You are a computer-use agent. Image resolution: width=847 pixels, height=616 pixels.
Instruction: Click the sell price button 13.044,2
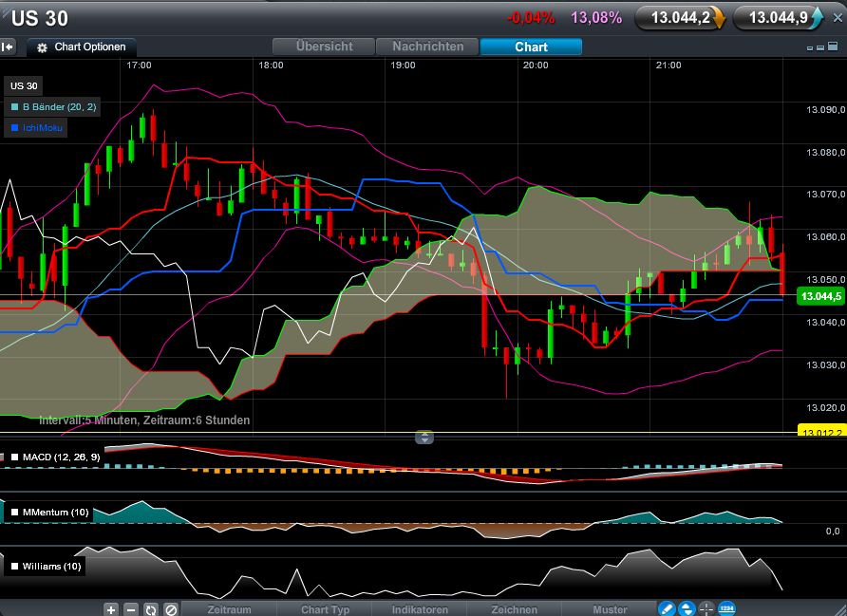(680, 18)
